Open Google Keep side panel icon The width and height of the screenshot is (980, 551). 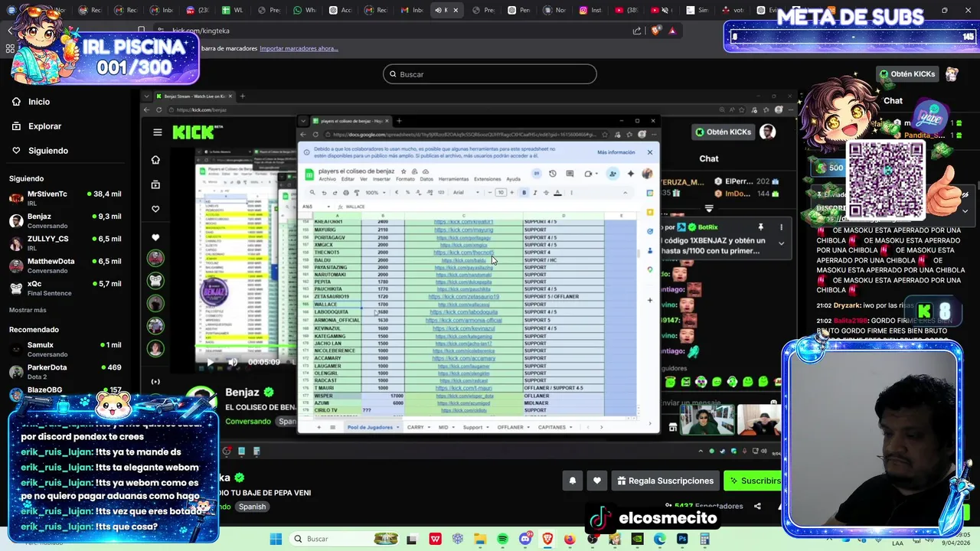coord(650,212)
